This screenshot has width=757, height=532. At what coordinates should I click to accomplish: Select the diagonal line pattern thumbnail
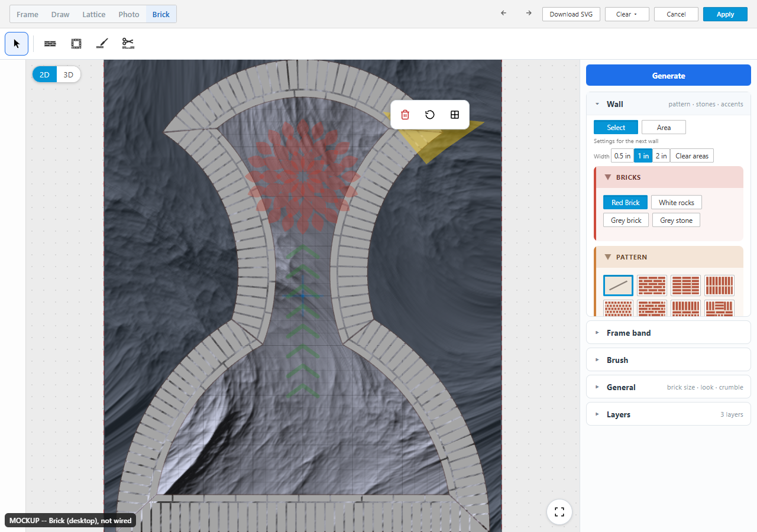click(619, 286)
